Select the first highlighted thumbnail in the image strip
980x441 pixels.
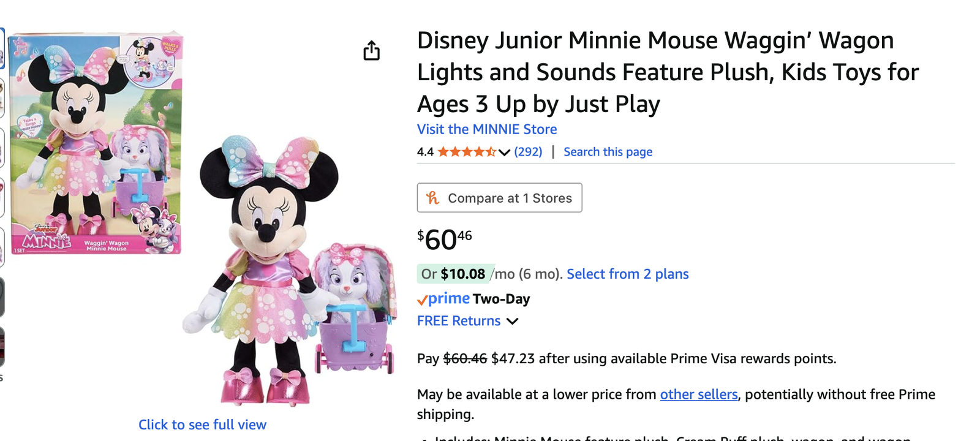[2, 49]
